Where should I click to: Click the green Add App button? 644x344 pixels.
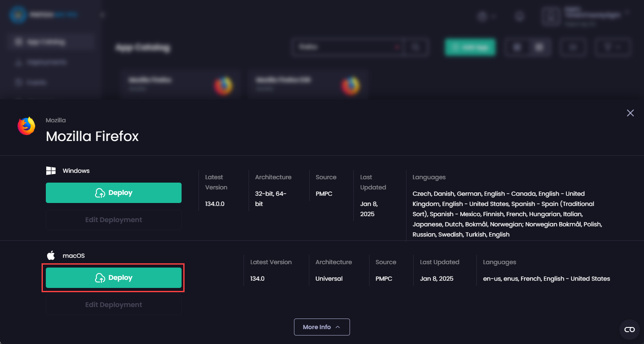click(470, 47)
